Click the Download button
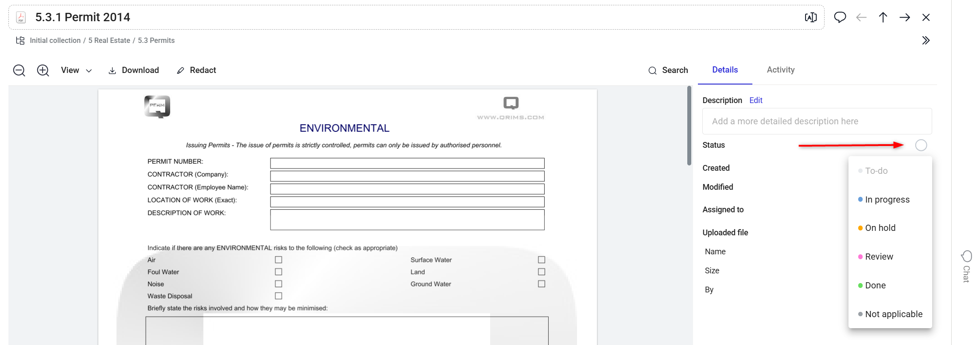This screenshot has height=345, width=980. [x=134, y=70]
